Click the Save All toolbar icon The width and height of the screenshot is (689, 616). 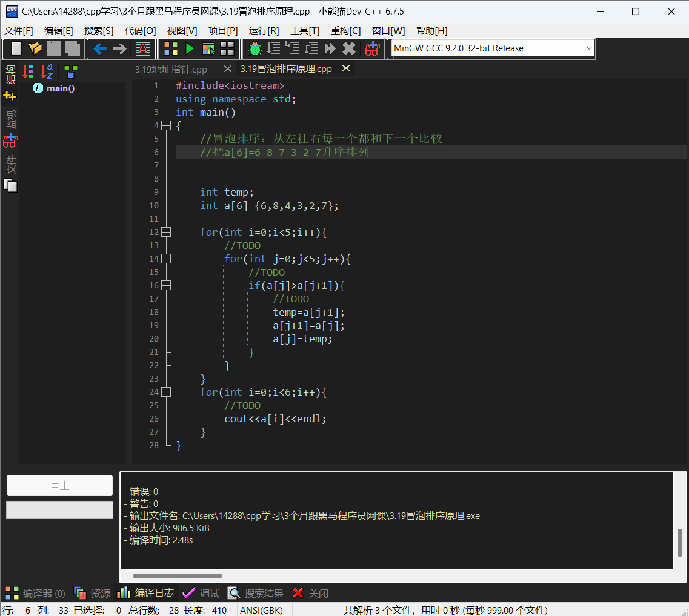tap(73, 48)
